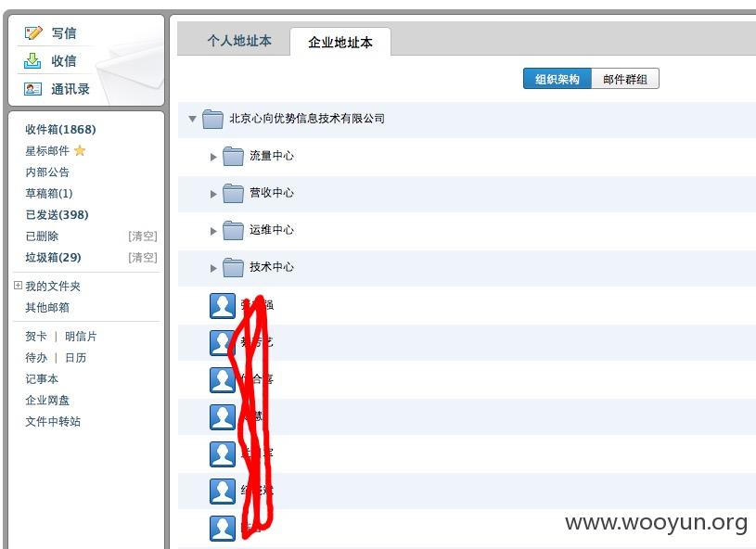This screenshot has width=756, height=549.
Task: Expand 我的文件夹 with the plus box
Action: [18, 286]
